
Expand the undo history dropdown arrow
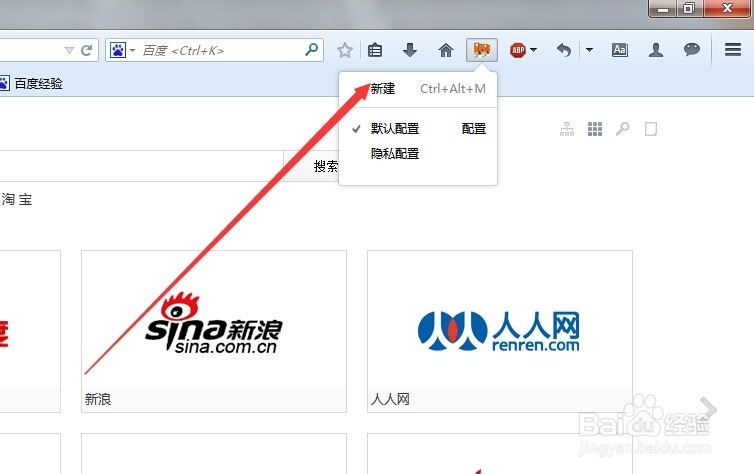[590, 50]
